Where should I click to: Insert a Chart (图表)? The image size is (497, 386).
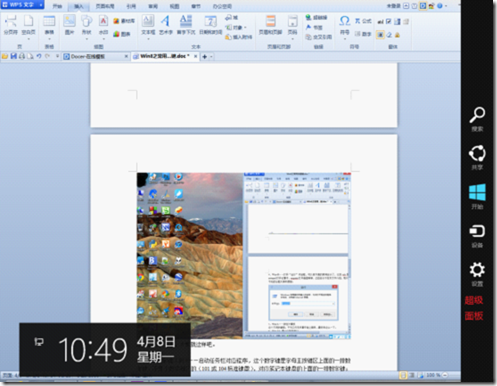click(x=122, y=34)
